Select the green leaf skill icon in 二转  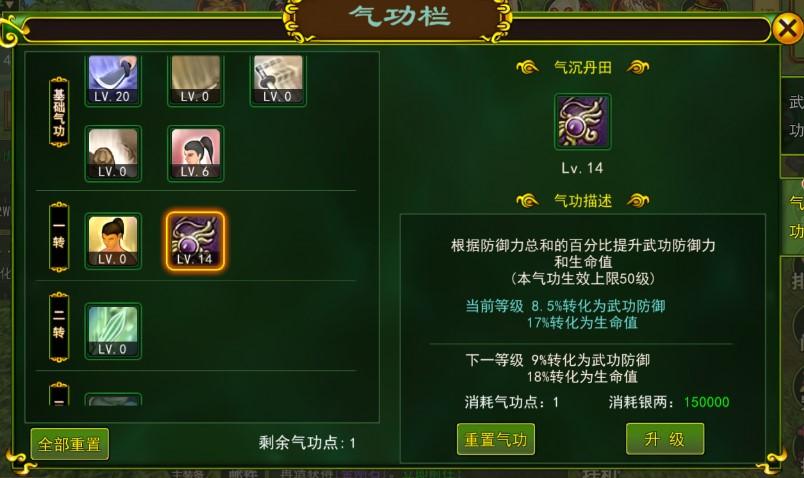tap(113, 331)
